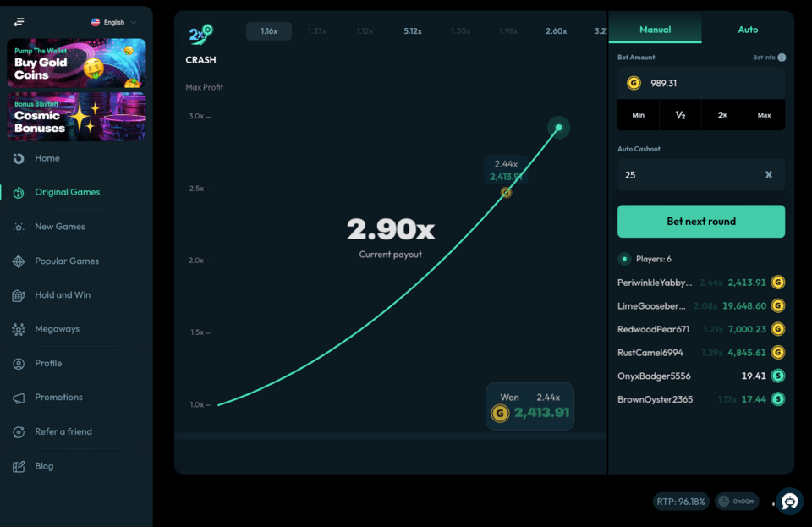Halve the bet with the ½ button
Viewport: 812px width, 527px height.
pyautogui.click(x=680, y=115)
